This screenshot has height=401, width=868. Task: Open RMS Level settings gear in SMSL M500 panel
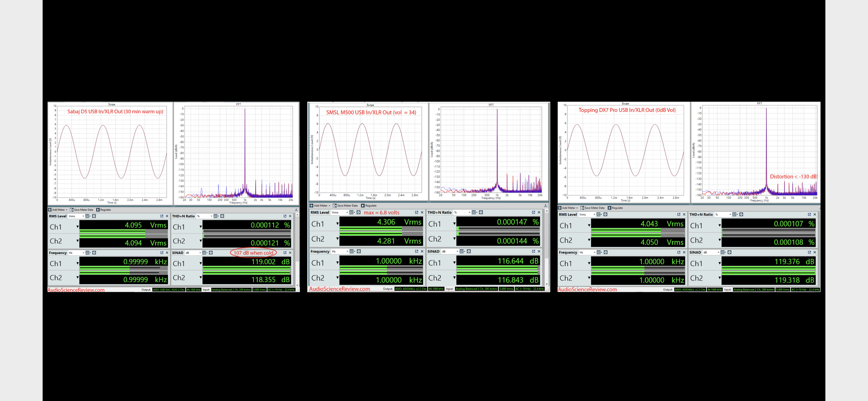coord(358,212)
